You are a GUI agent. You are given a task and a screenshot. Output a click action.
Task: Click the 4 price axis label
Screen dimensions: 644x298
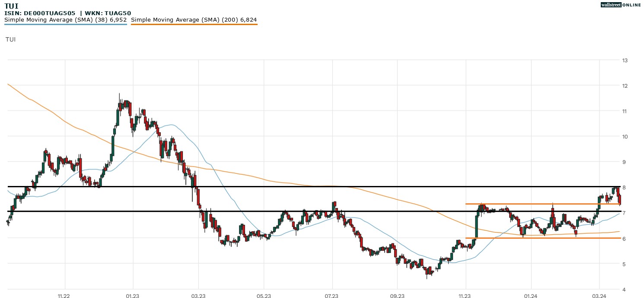pyautogui.click(x=624, y=289)
